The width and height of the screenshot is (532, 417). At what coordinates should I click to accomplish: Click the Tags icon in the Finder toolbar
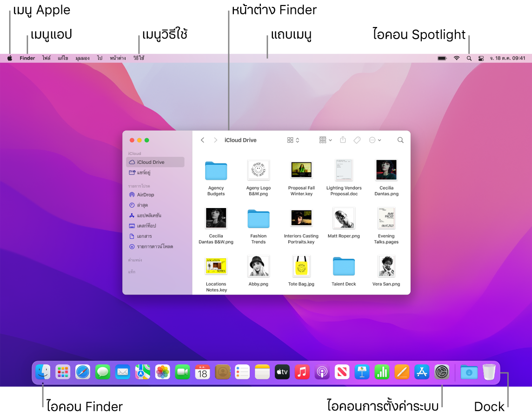pyautogui.click(x=357, y=140)
